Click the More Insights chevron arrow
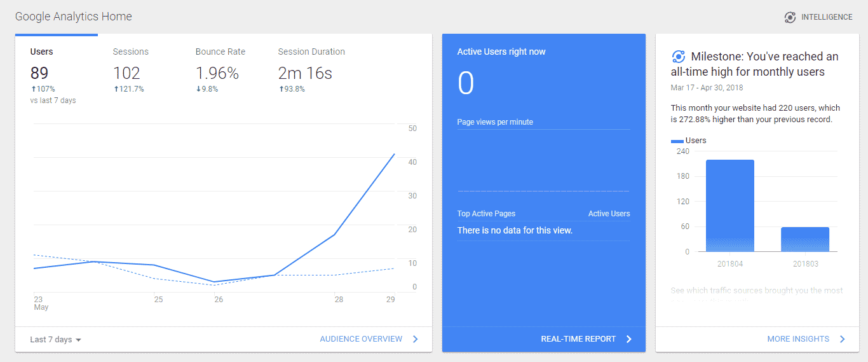This screenshot has height=362, width=868. click(x=843, y=339)
